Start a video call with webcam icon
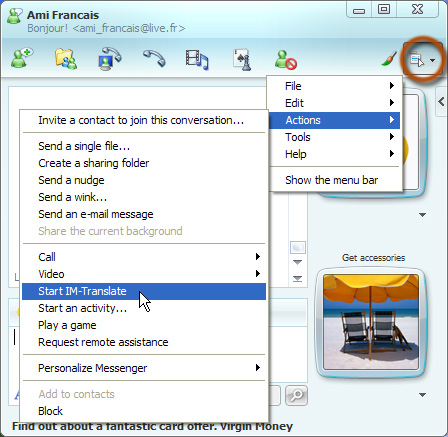448x437 pixels. [110, 59]
